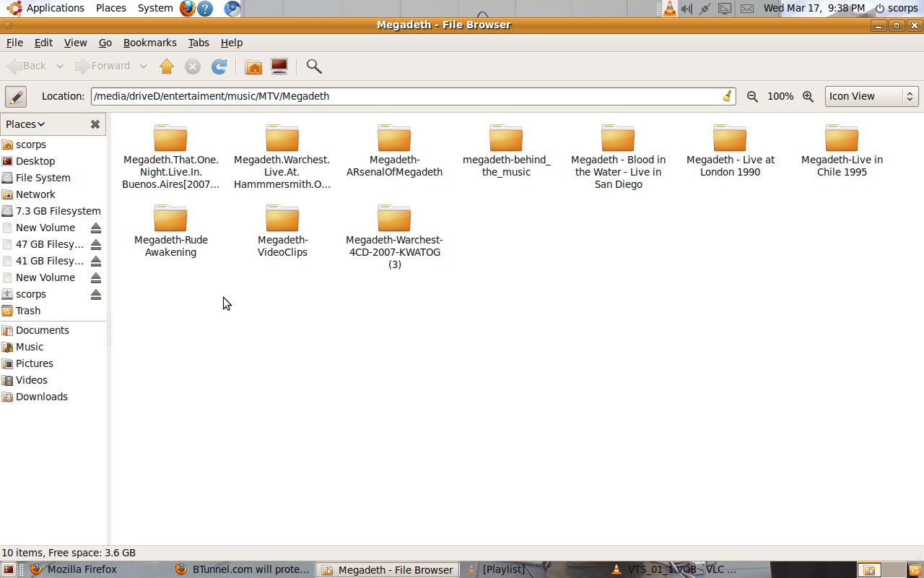This screenshot has height=578, width=924.
Task: Open the Home folder toolbar icon
Action: pos(253,66)
